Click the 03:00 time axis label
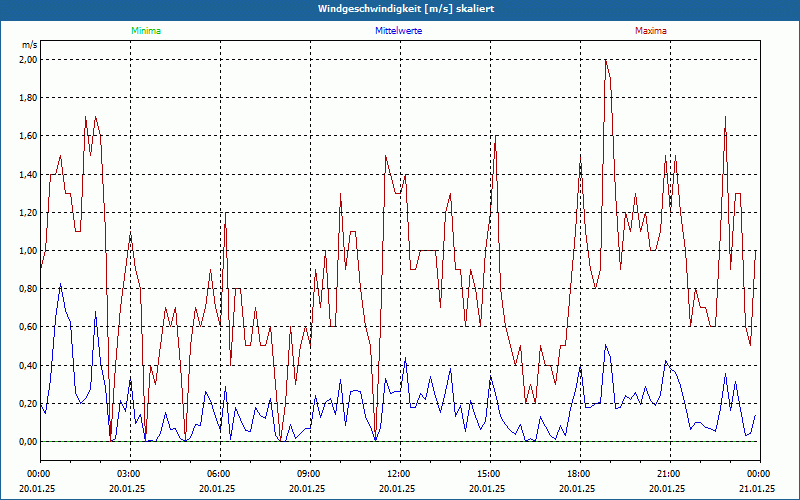 [131, 474]
